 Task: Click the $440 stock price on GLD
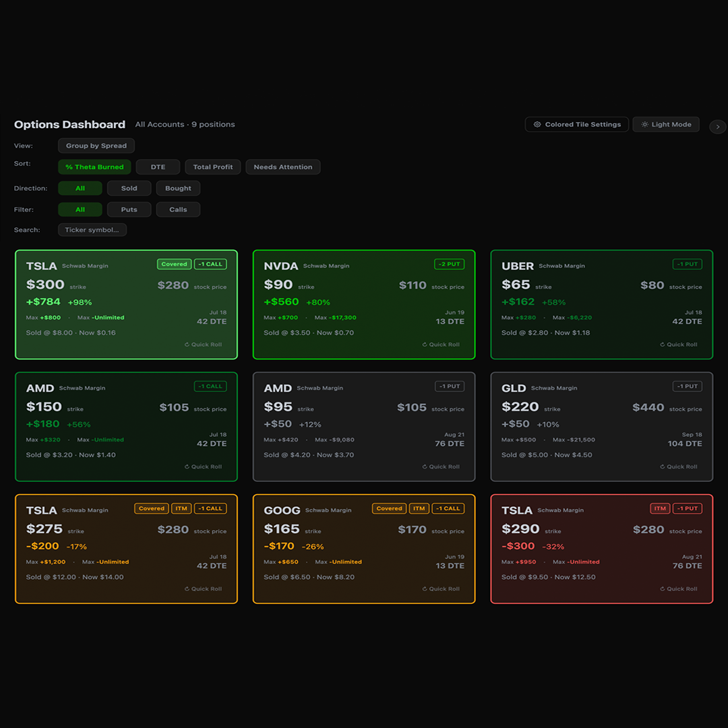[648, 407]
